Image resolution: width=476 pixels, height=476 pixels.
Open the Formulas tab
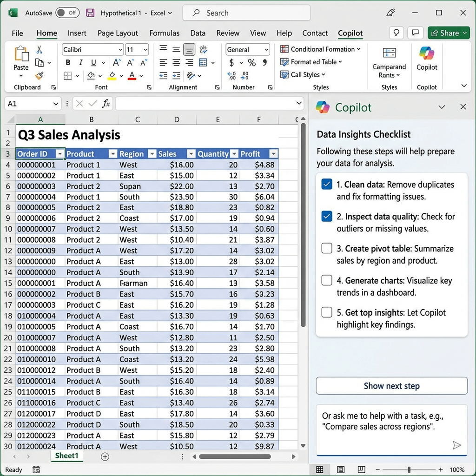[x=164, y=33]
